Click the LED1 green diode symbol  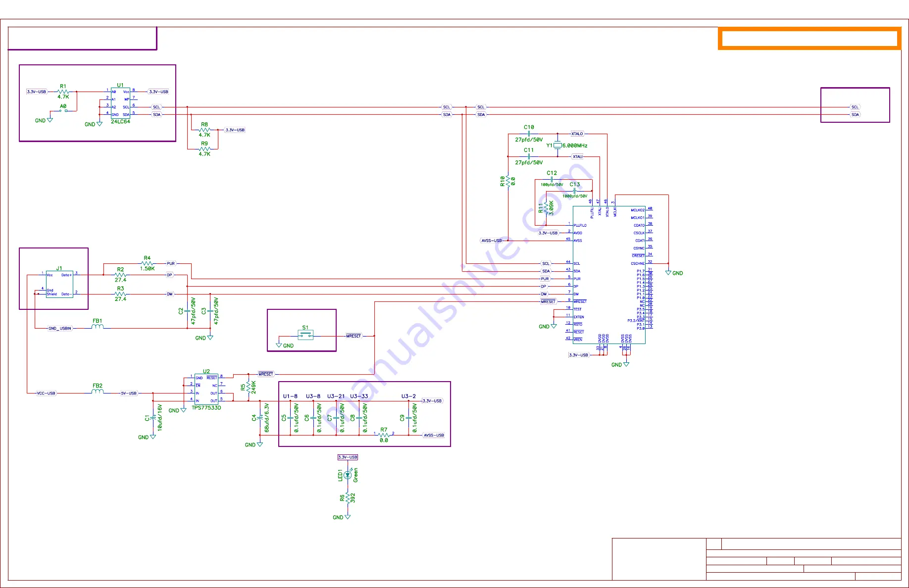pos(348,475)
